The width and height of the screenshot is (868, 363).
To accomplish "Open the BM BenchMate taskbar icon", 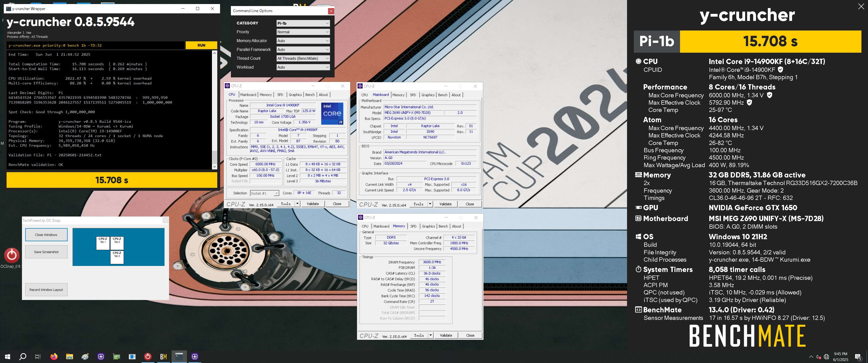I will (164, 356).
